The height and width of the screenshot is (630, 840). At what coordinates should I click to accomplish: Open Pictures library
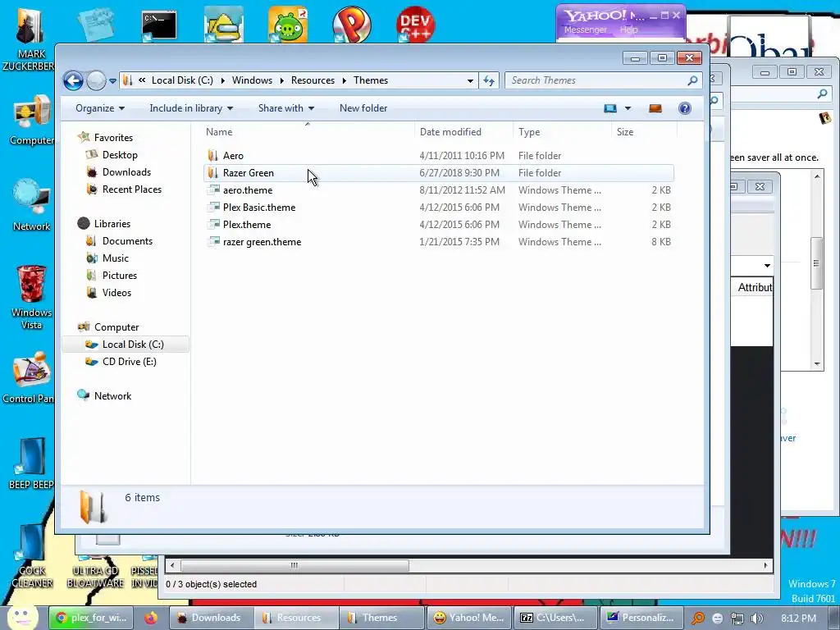[120, 276]
